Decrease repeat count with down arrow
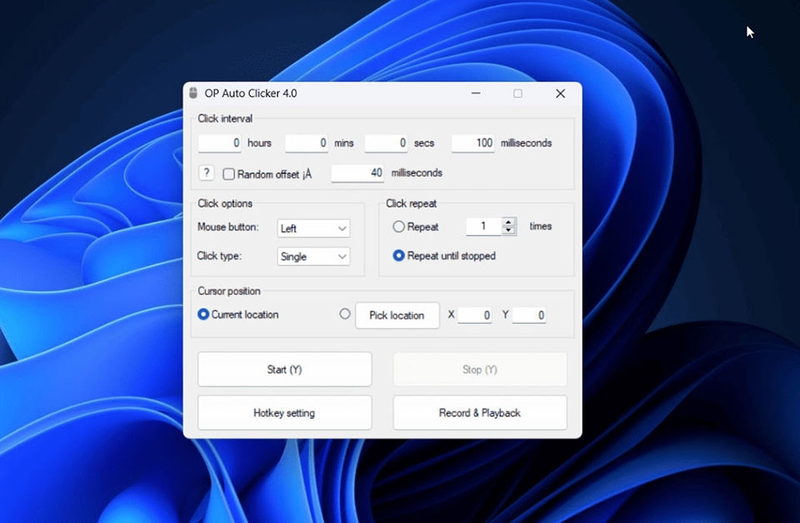 pos(508,230)
